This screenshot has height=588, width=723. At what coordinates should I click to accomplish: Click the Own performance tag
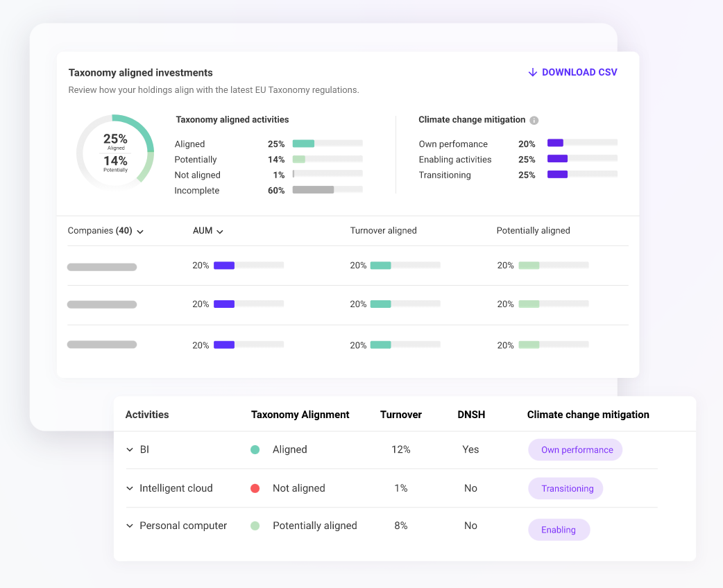click(575, 450)
